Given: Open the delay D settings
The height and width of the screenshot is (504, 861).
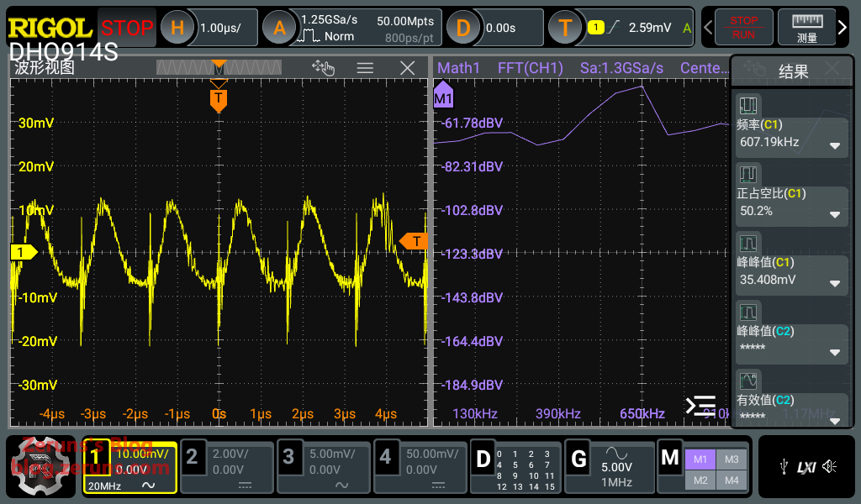Looking at the screenshot, I should [462, 28].
